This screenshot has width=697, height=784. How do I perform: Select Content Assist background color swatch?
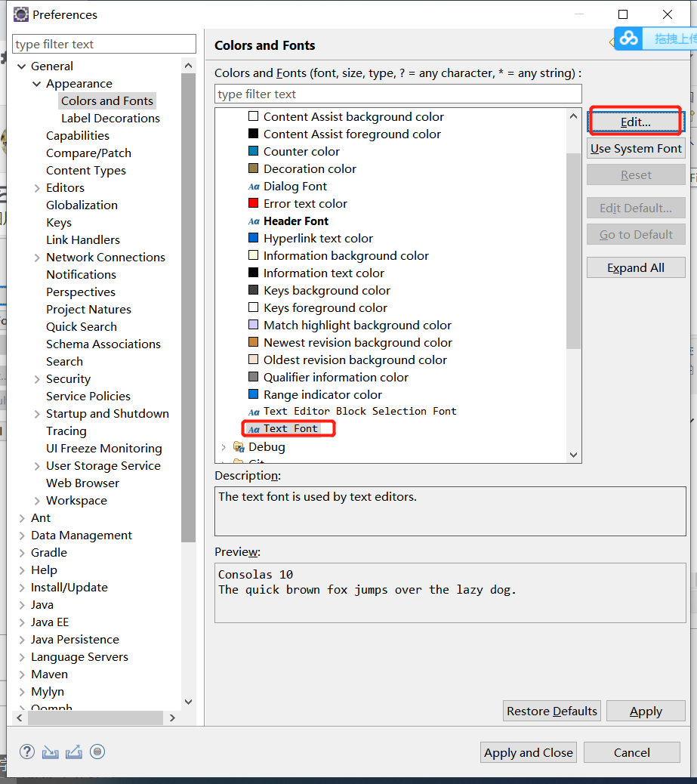[254, 116]
